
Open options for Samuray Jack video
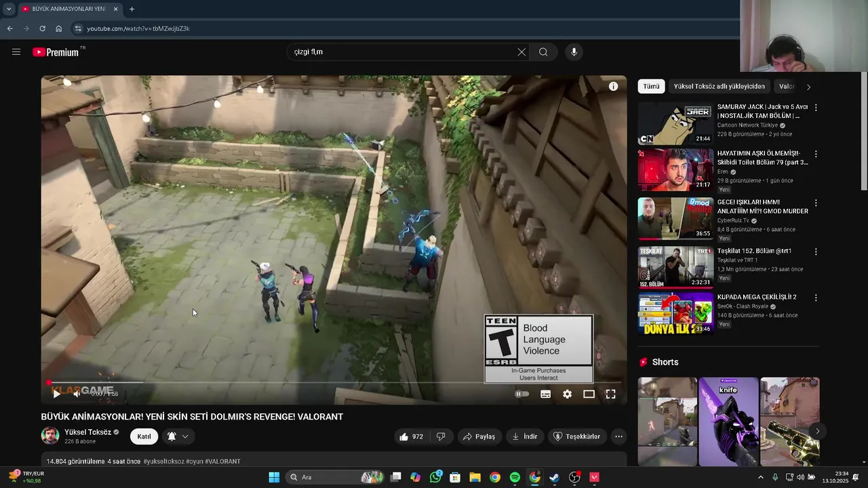[816, 108]
